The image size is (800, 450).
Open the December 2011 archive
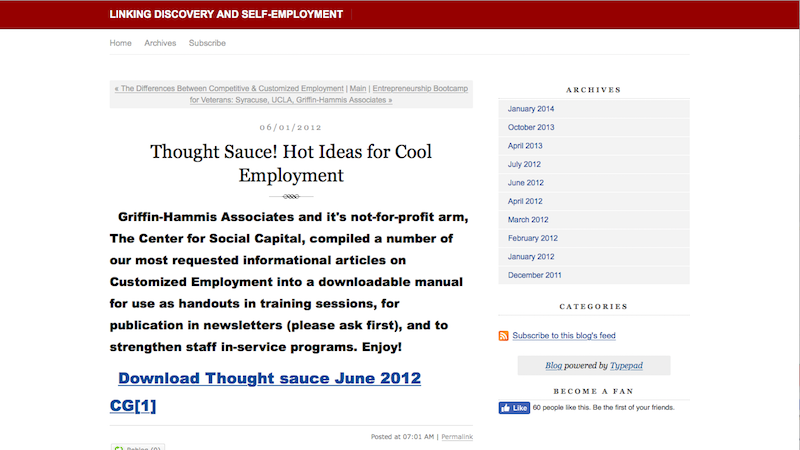[x=534, y=274]
